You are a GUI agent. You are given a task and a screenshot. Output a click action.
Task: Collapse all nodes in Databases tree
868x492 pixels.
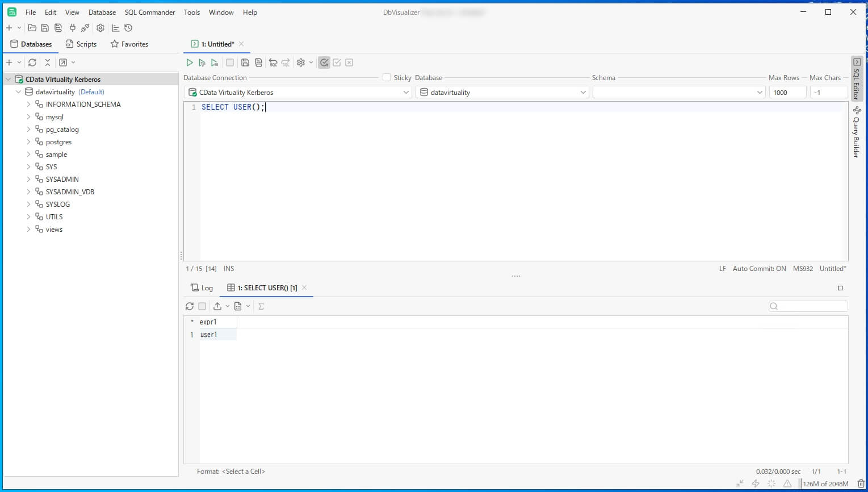(x=48, y=62)
